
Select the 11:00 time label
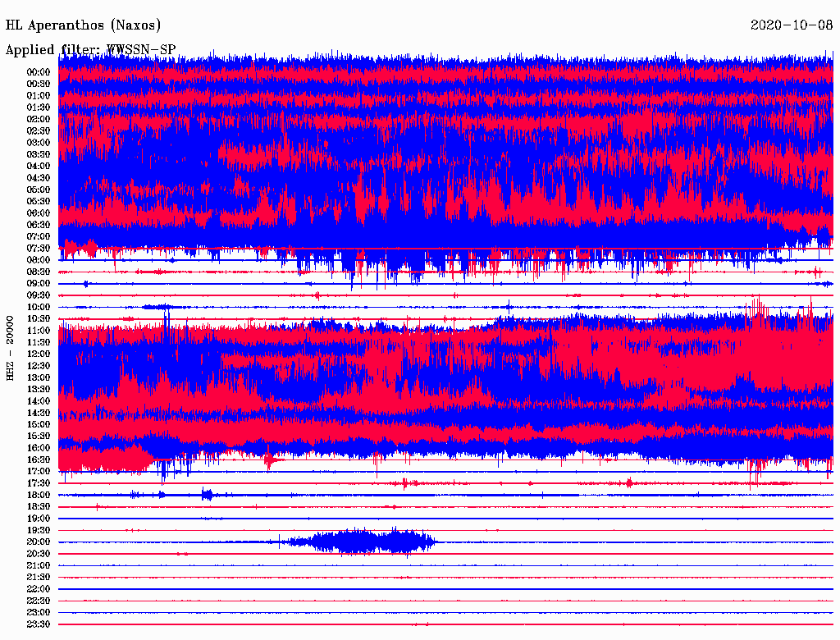click(x=39, y=331)
